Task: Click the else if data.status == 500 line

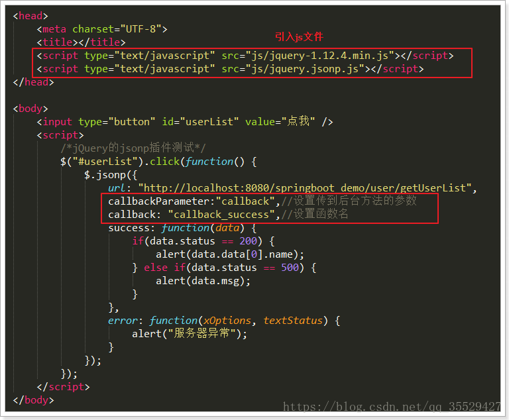Action: [224, 268]
